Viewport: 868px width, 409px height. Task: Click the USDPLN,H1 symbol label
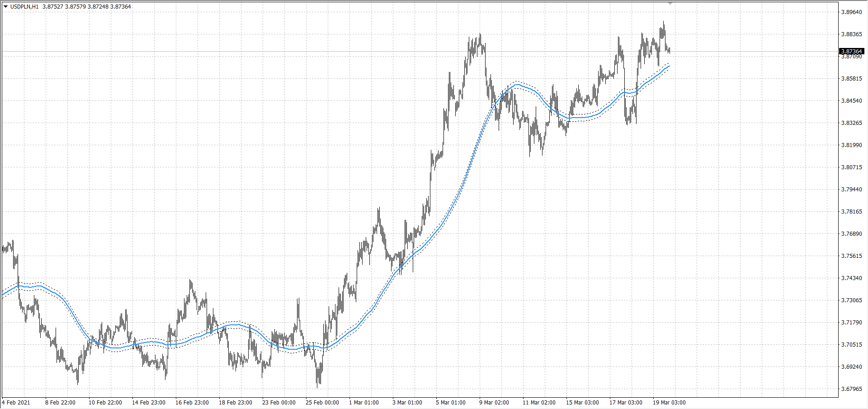click(24, 7)
